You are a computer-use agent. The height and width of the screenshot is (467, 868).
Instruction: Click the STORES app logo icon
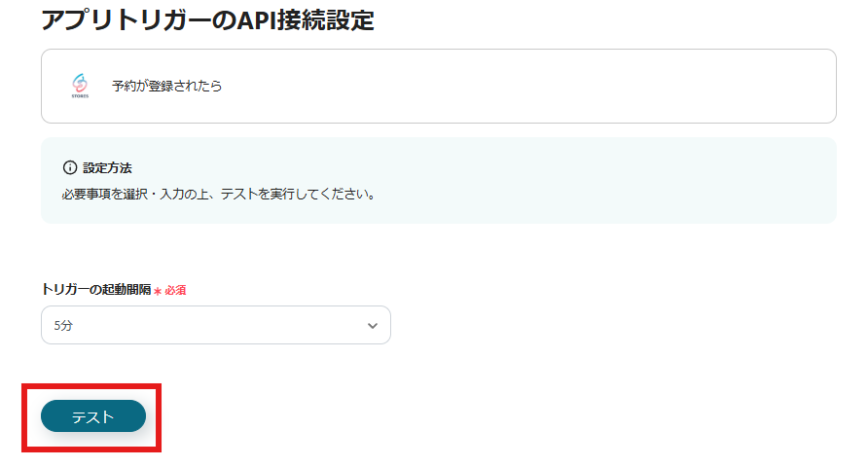(x=80, y=86)
